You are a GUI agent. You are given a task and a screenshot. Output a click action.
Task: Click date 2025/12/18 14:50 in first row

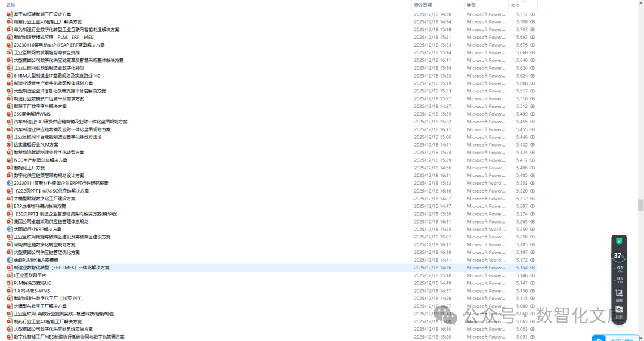[432, 14]
